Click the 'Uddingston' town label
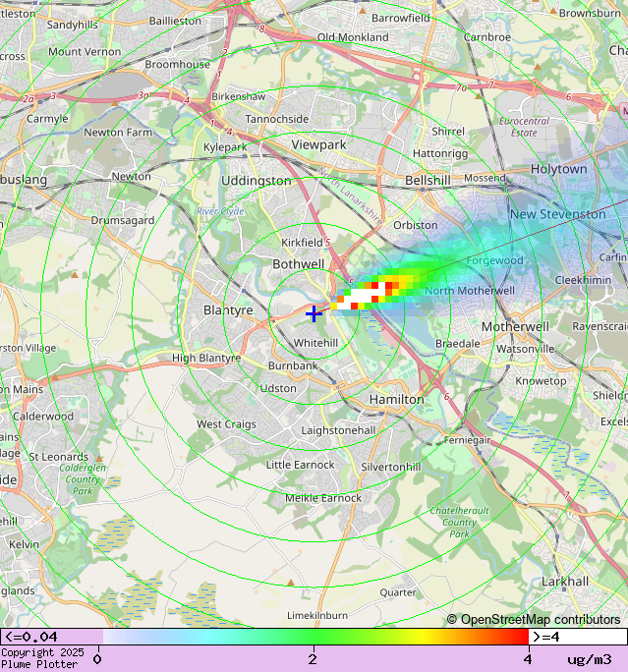Image resolution: width=628 pixels, height=672 pixels. click(257, 181)
